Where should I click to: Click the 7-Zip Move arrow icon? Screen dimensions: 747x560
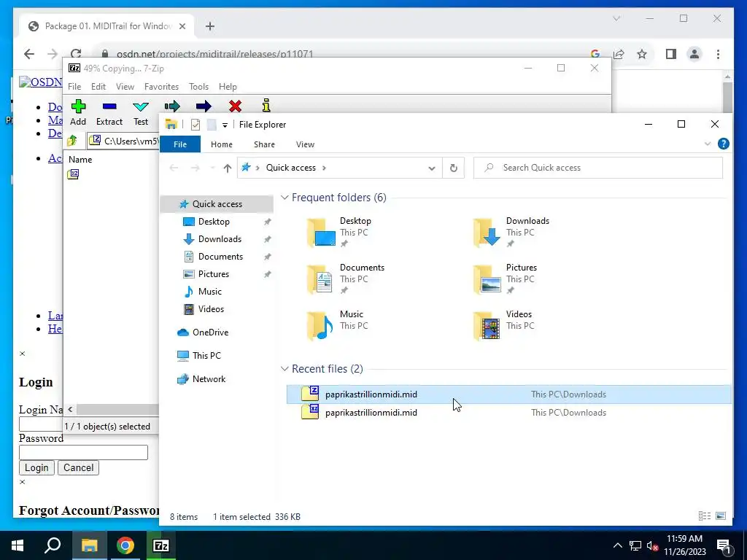pyautogui.click(x=204, y=106)
